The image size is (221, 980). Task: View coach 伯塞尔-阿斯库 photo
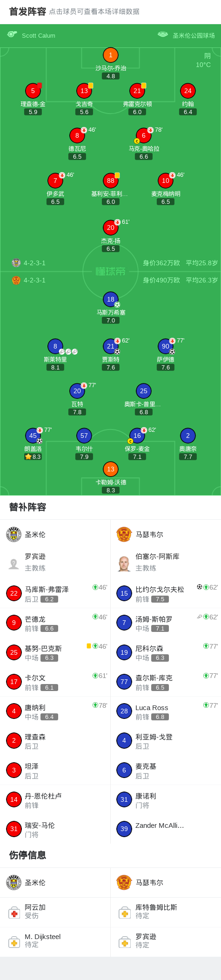[124, 563]
